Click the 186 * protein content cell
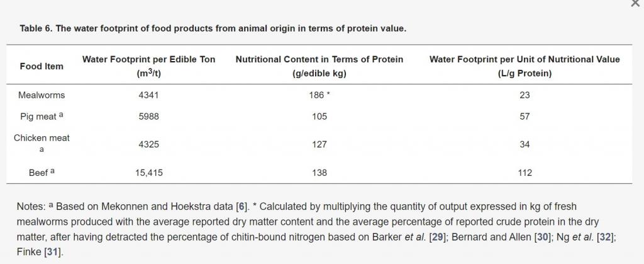 tap(319, 95)
